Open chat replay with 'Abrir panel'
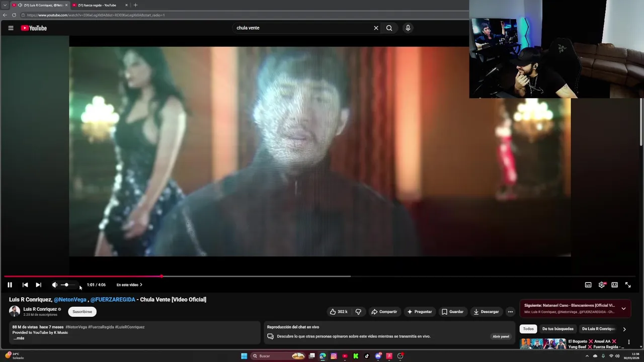 [x=501, y=336]
